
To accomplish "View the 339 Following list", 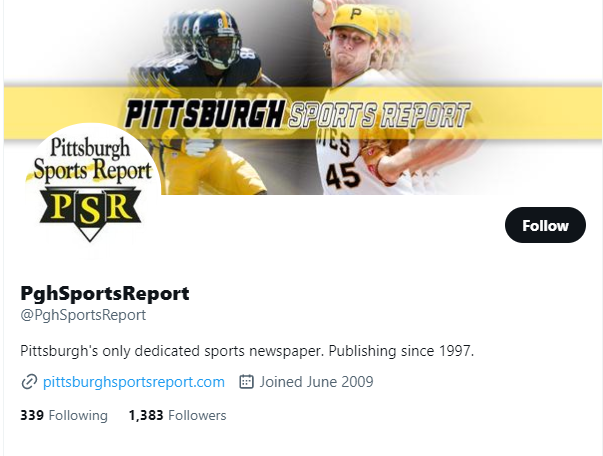I will (x=64, y=415).
